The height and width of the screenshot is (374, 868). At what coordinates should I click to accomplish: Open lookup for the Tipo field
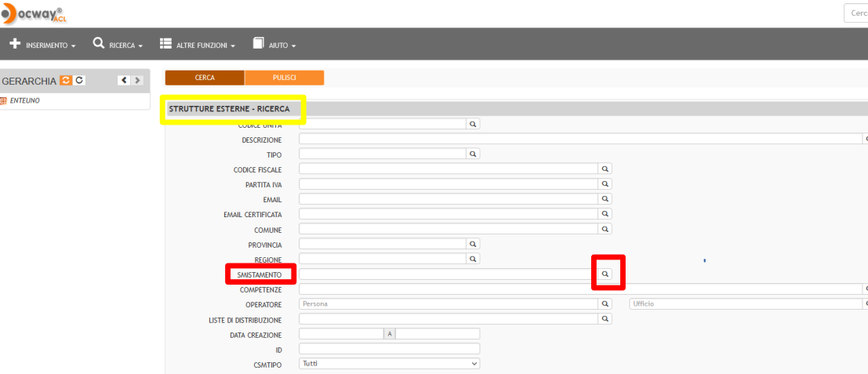tap(473, 154)
